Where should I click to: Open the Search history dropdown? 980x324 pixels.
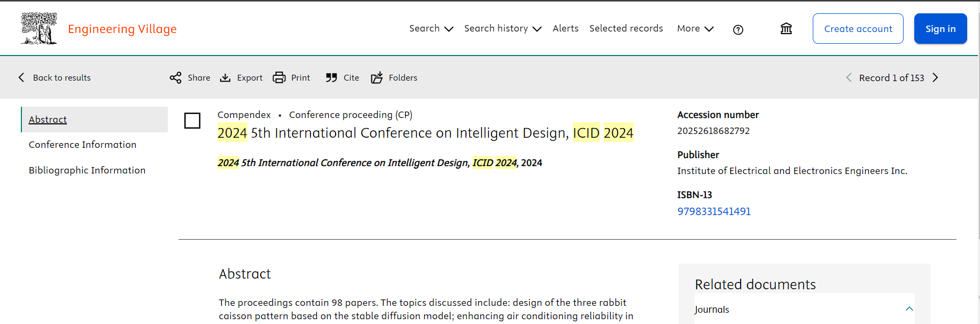503,28
